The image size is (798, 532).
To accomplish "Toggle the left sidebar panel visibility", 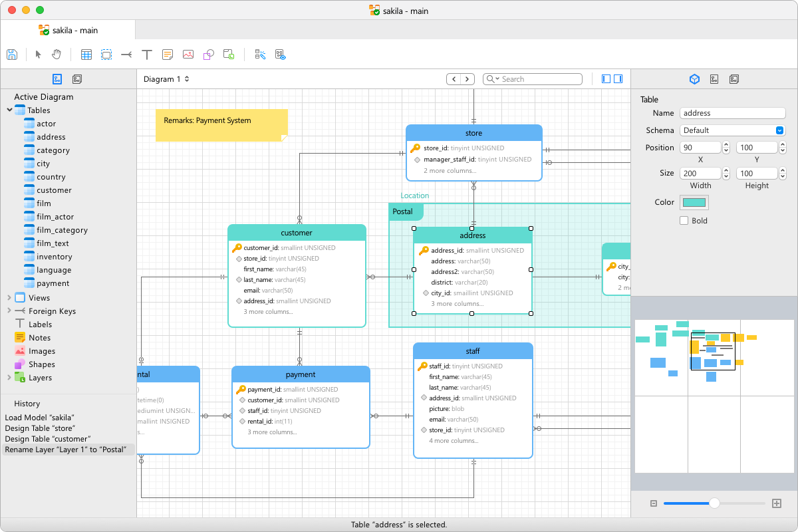I will click(x=606, y=78).
